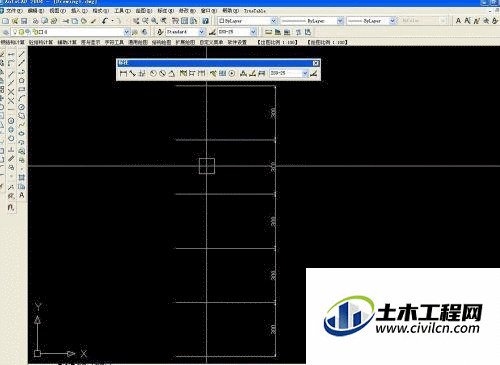The width and height of the screenshot is (500, 365).
Task: Select the Aligned dimension tool
Action: point(132,73)
